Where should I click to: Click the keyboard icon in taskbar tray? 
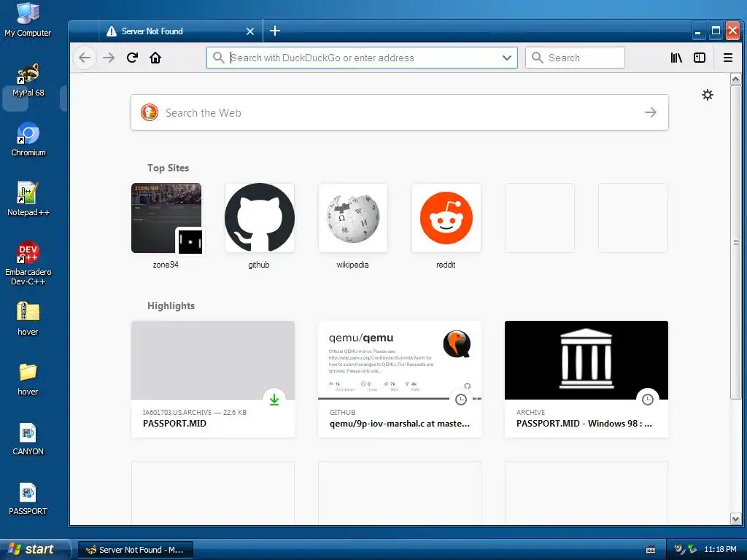point(650,550)
